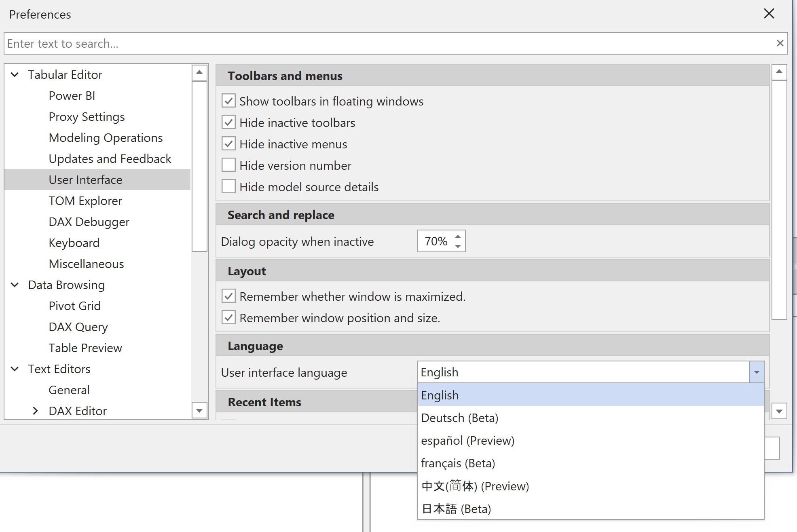Image resolution: width=797 pixels, height=532 pixels.
Task: Enable Hide model source details checkbox
Action: 229,187
